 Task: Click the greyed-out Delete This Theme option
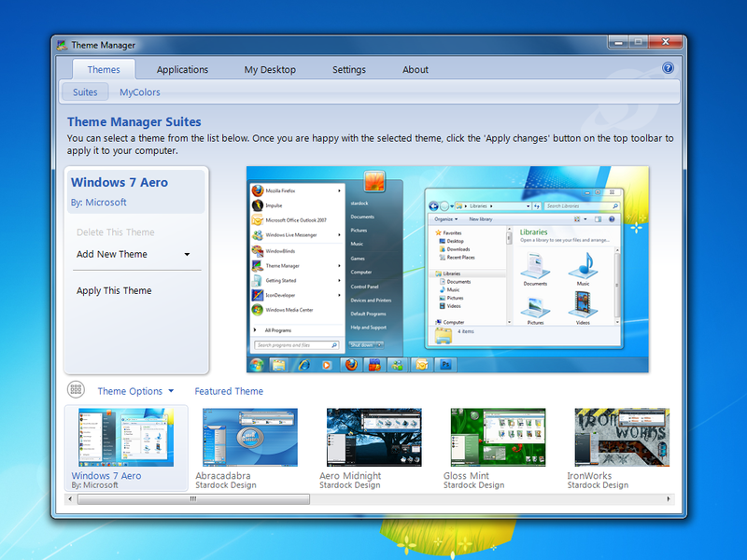pos(115,232)
